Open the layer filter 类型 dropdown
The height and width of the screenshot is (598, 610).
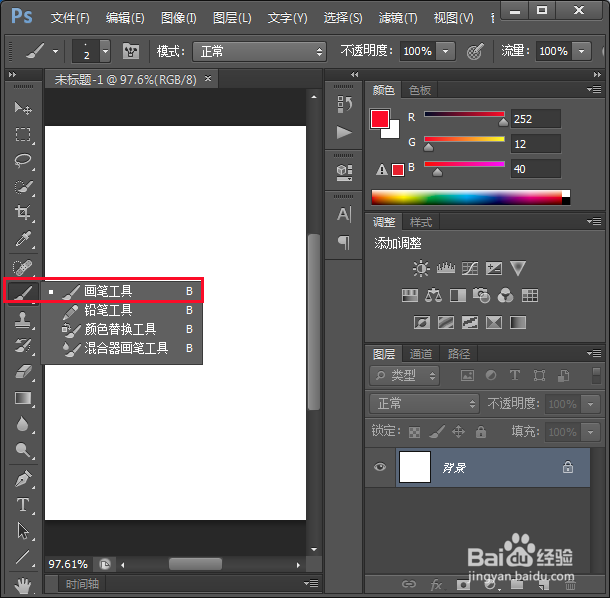(405, 375)
